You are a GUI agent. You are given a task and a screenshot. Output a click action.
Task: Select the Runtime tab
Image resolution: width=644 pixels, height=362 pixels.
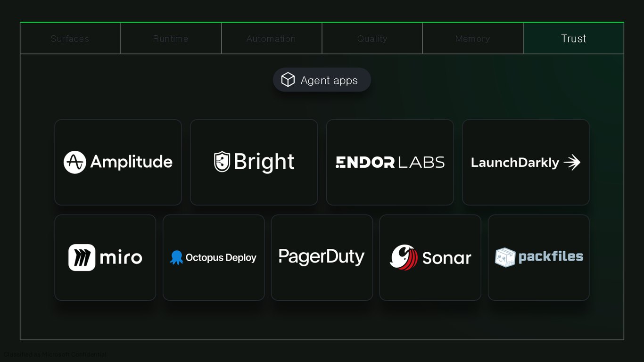point(171,39)
